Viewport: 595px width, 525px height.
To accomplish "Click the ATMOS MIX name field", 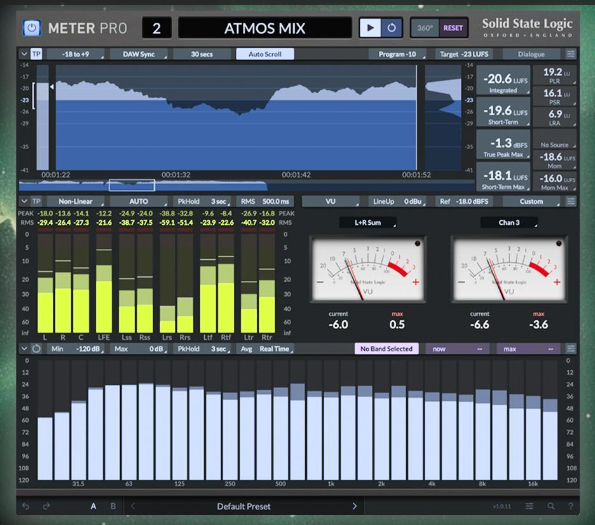I will coord(265,28).
